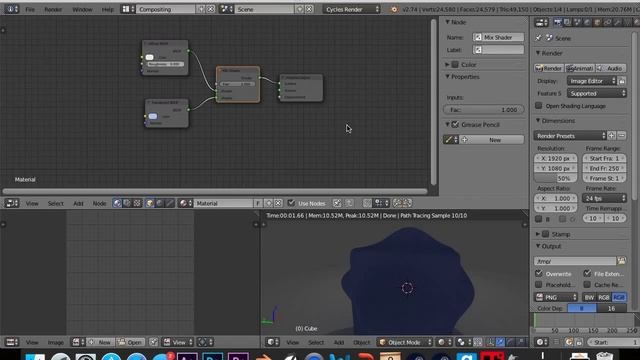Select the texture nodes tree type icon
Viewport: 640px width, 360px height.
click(137, 203)
